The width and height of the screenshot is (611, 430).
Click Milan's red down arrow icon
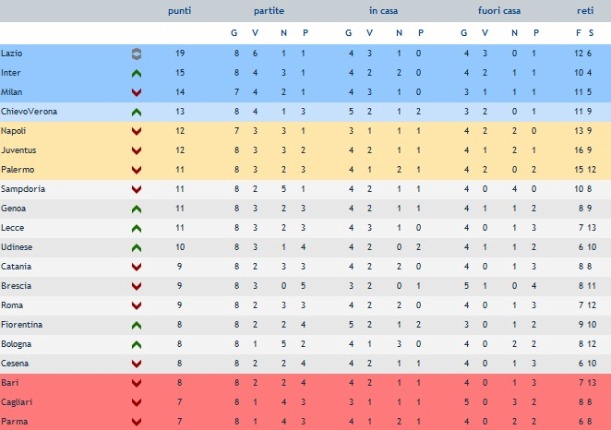136,92
